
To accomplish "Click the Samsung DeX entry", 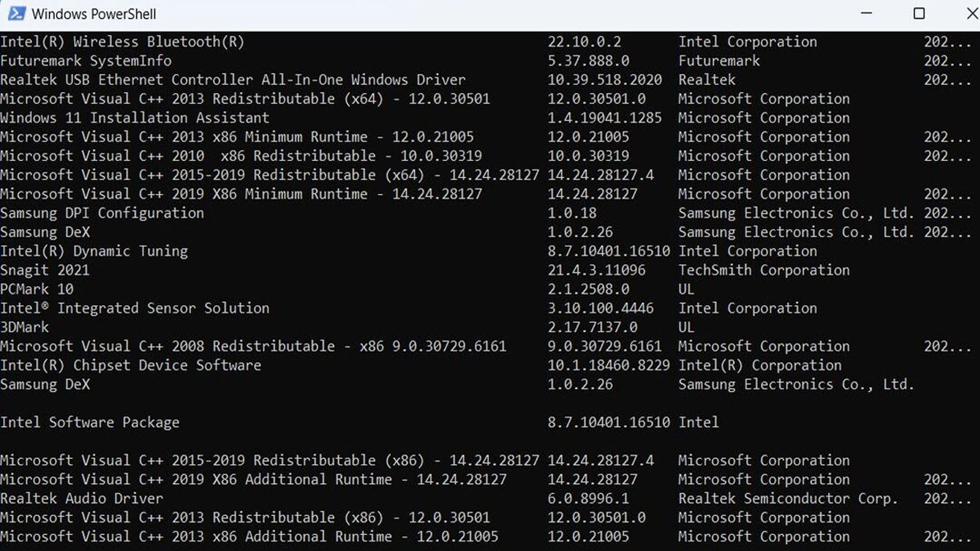I will [x=45, y=232].
